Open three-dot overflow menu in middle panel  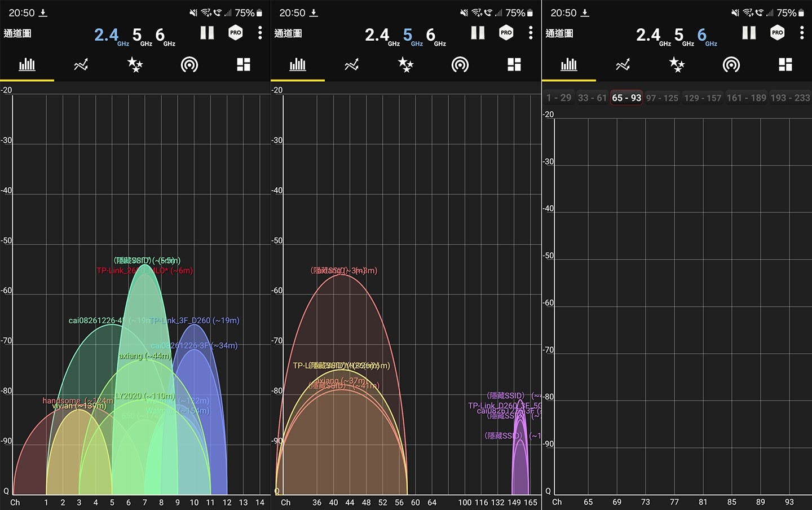pyautogui.click(x=531, y=33)
